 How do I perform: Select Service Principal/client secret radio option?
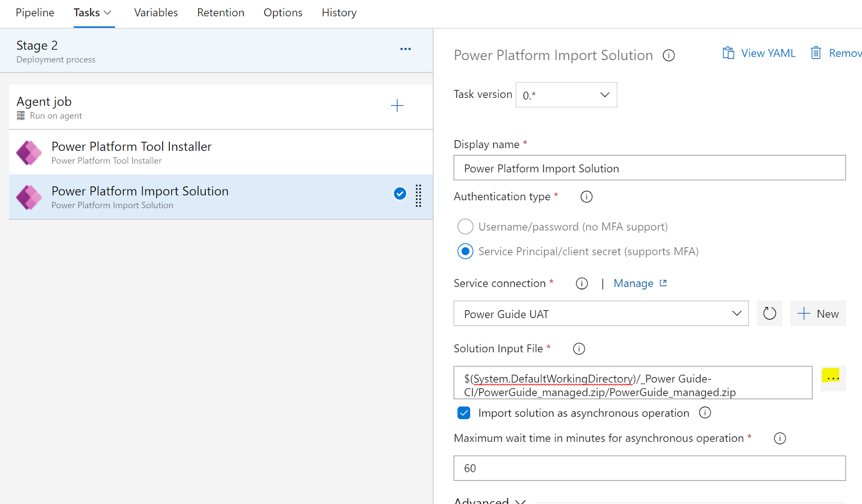[465, 252]
